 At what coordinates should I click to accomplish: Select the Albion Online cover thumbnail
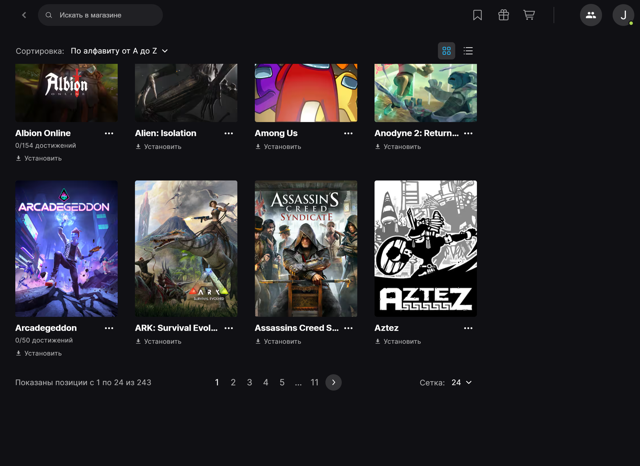click(x=67, y=93)
